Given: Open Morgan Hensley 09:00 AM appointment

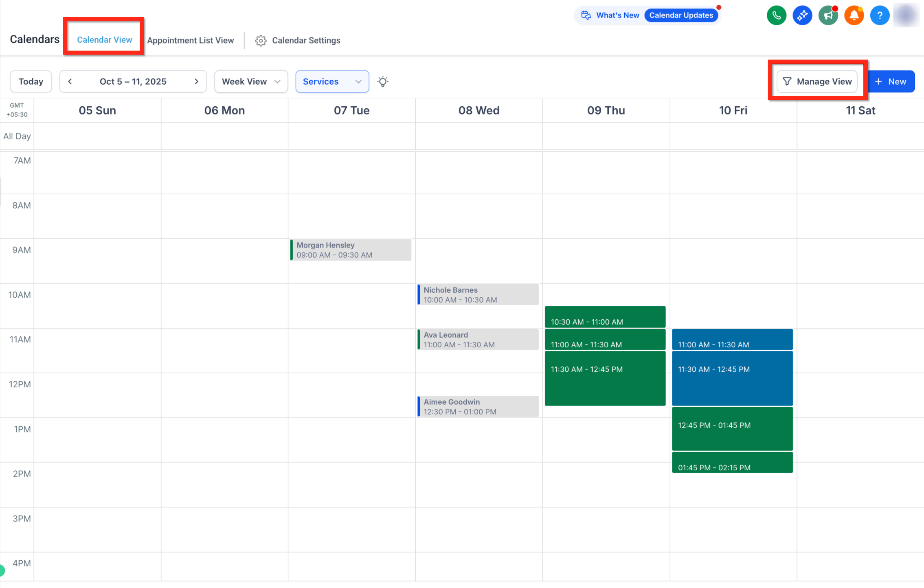Looking at the screenshot, I should click(351, 250).
